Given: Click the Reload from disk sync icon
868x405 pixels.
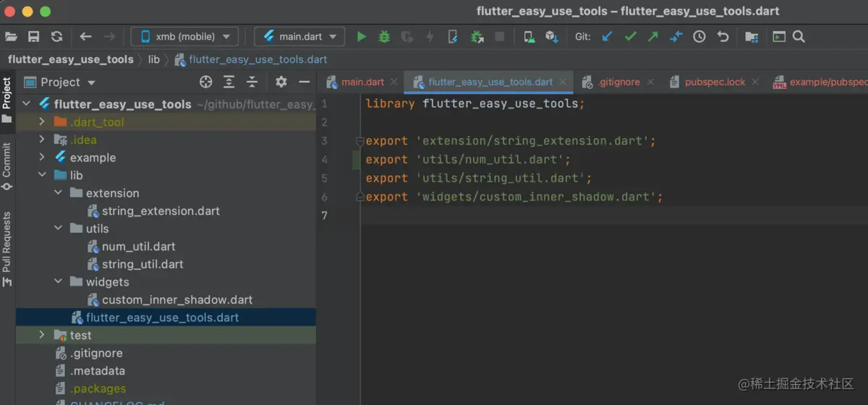Looking at the screenshot, I should pyautogui.click(x=56, y=36).
